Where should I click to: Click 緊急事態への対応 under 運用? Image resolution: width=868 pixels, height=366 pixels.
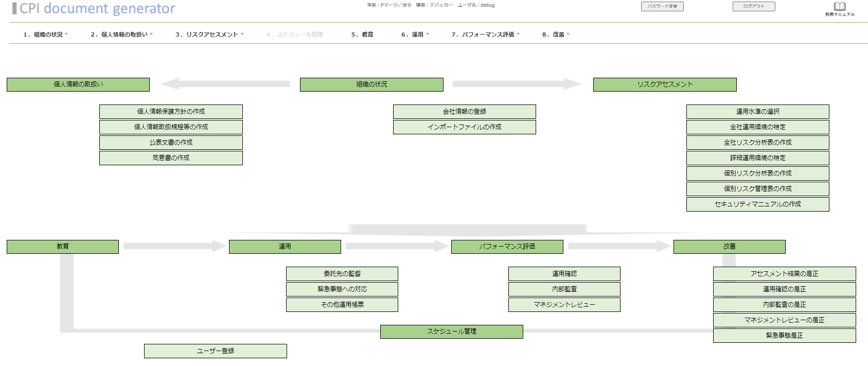(342, 289)
